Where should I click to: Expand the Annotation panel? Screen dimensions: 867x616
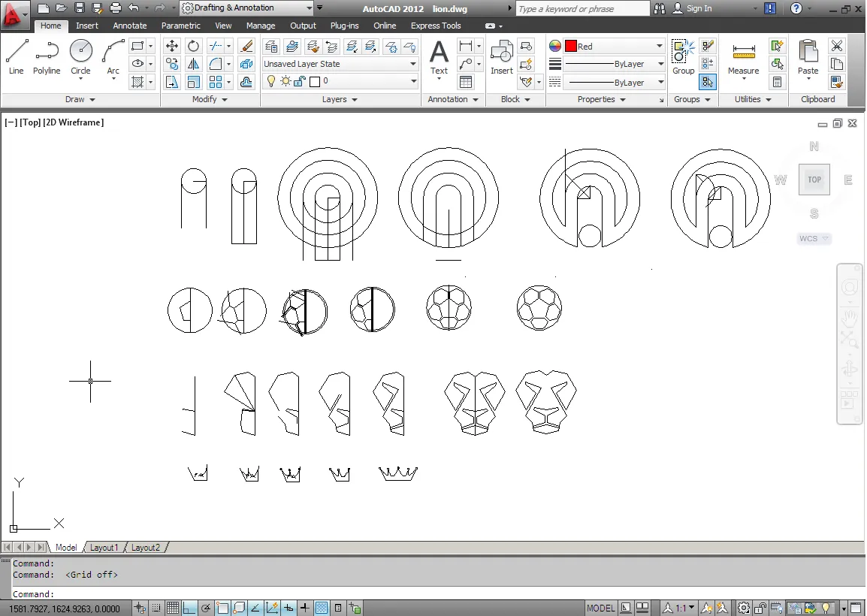453,99
